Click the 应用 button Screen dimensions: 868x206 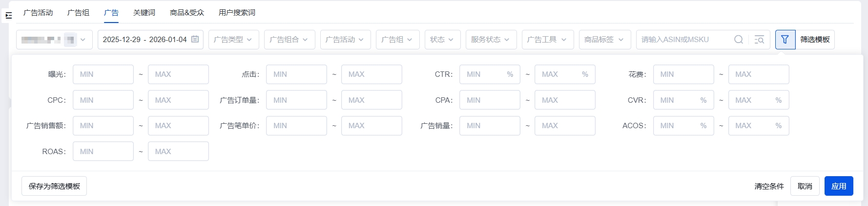(838, 186)
